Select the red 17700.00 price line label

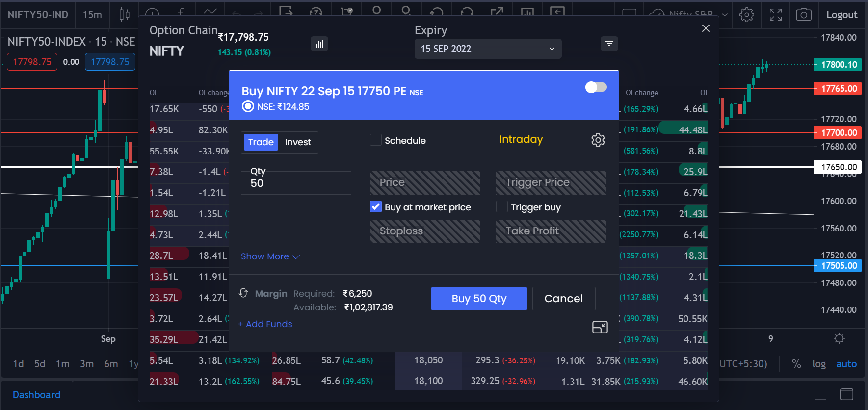[838, 133]
